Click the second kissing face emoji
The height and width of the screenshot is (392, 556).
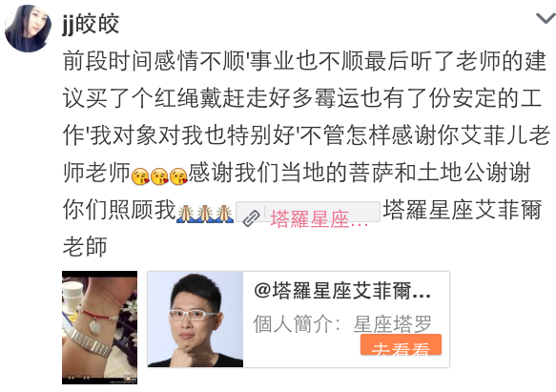(159, 176)
